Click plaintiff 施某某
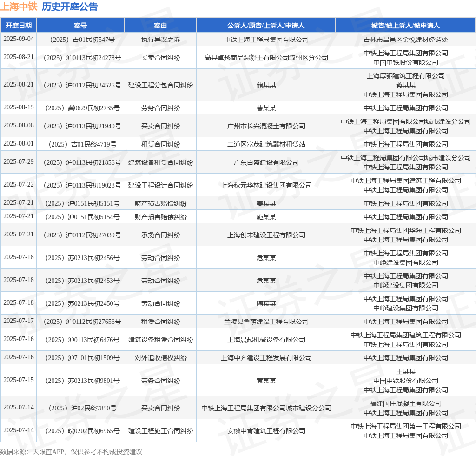Viewport: 476px width, 456px height. 266,217
